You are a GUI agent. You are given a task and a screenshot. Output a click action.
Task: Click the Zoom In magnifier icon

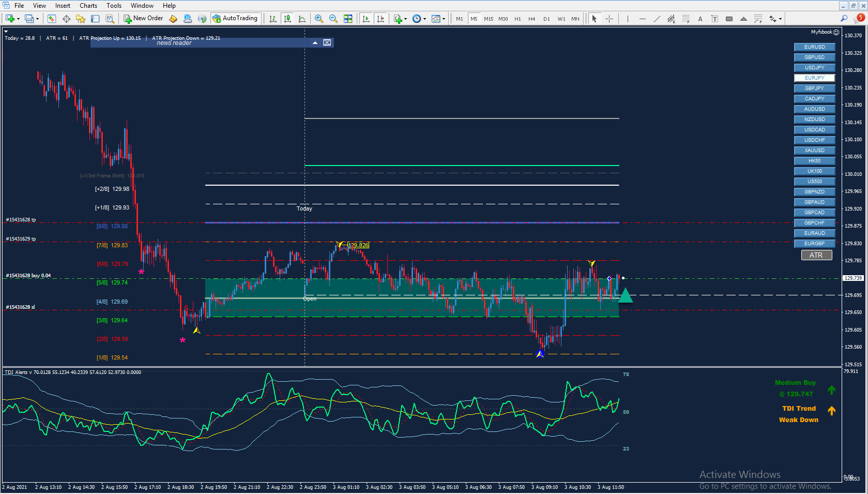(x=319, y=19)
